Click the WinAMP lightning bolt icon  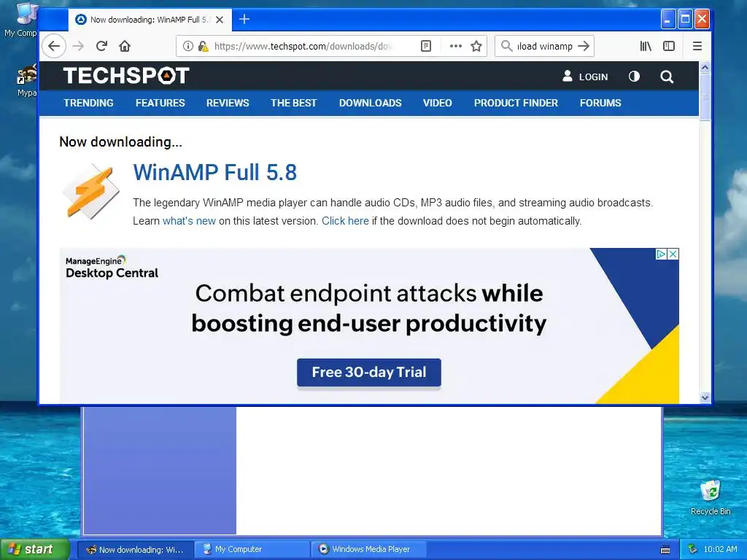90,191
